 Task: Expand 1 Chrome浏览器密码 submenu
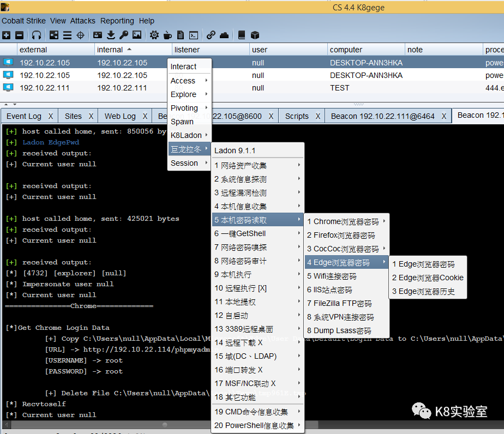346,222
